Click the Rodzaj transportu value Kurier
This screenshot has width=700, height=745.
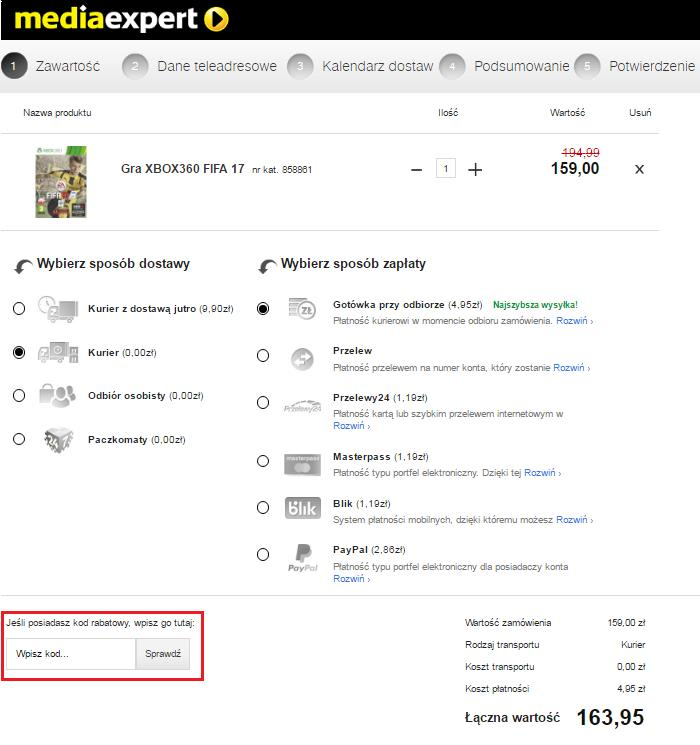[633, 645]
